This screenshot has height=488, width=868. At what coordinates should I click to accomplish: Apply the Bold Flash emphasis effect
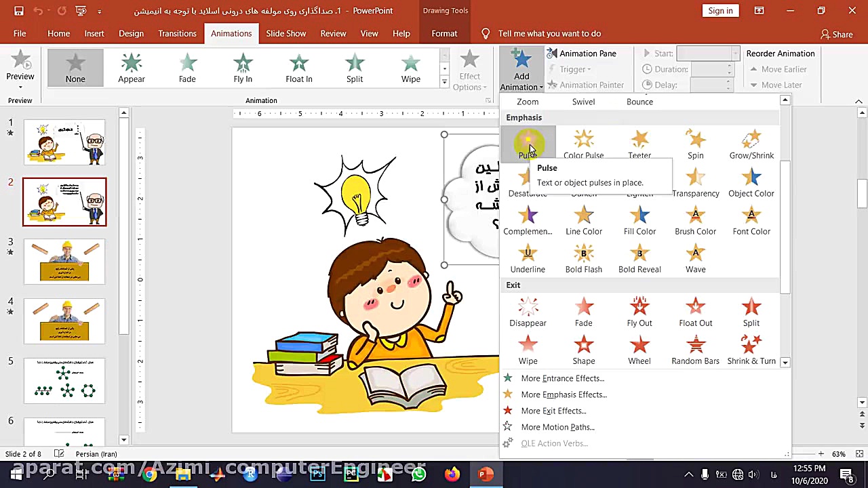pos(583,258)
